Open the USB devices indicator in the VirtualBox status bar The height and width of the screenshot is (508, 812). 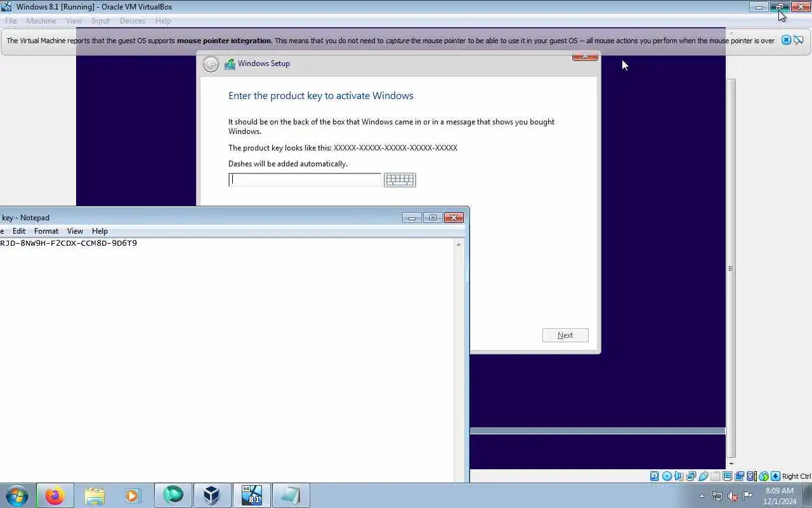pyautogui.click(x=704, y=476)
